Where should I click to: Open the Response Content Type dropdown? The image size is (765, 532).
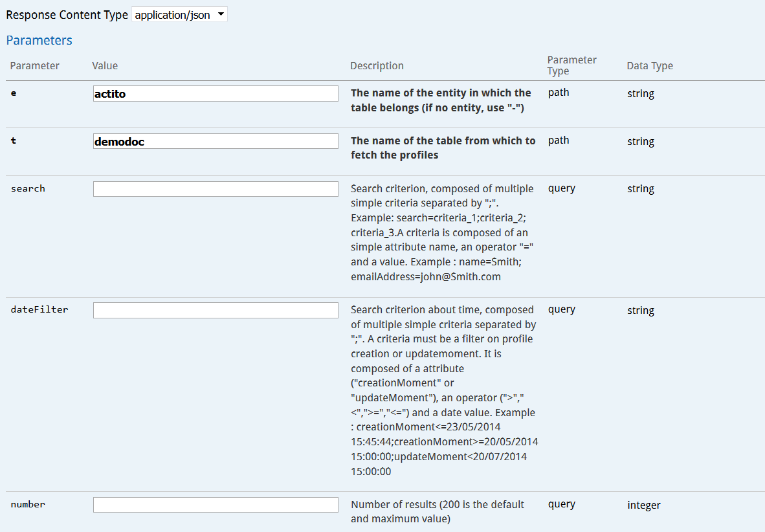pos(179,15)
